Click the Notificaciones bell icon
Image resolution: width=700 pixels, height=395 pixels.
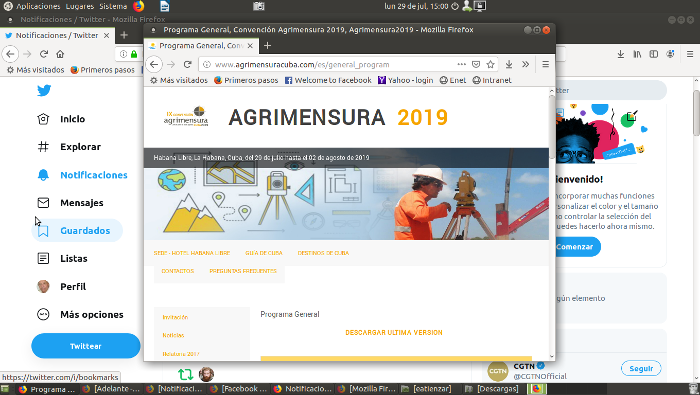(x=43, y=175)
